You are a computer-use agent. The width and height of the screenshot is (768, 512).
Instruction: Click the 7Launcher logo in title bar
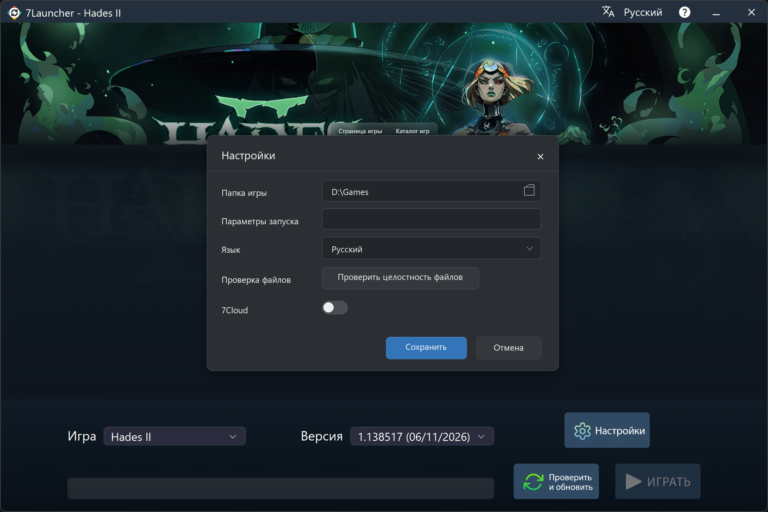point(14,13)
